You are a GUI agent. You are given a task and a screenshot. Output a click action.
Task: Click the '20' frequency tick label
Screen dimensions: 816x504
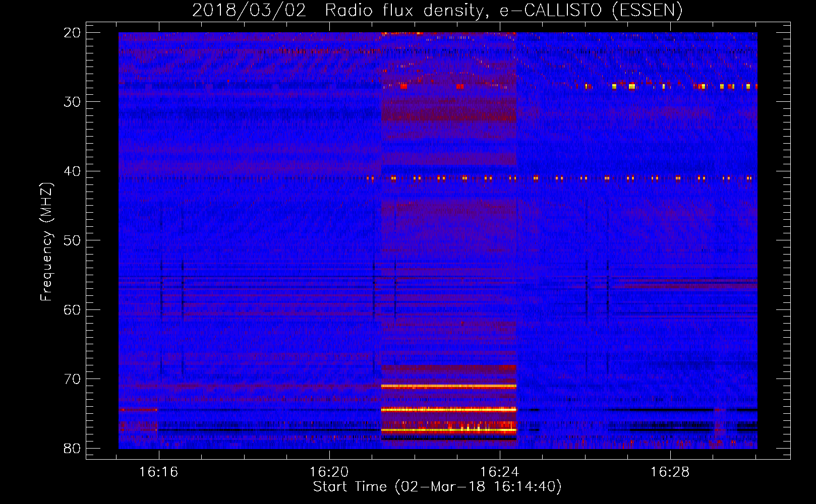[72, 33]
